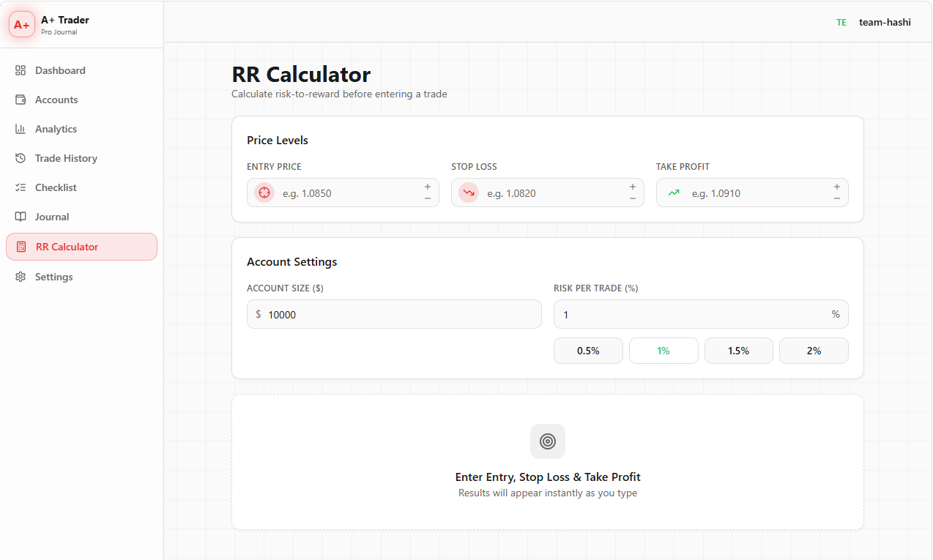Increase Take Profit with plus stepper
933x560 pixels.
coord(837,187)
